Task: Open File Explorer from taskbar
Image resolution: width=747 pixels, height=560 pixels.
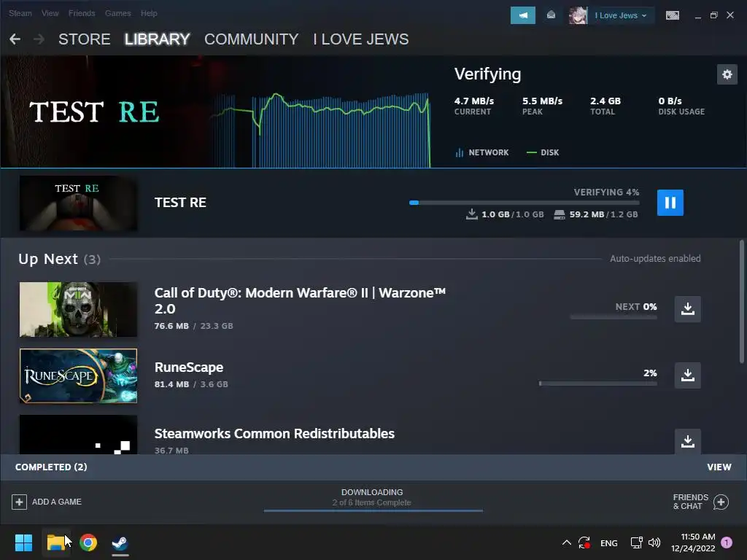Action: (55, 542)
